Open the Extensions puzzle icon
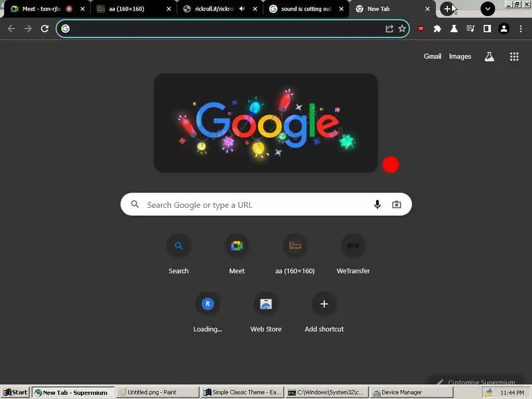 pyautogui.click(x=437, y=29)
